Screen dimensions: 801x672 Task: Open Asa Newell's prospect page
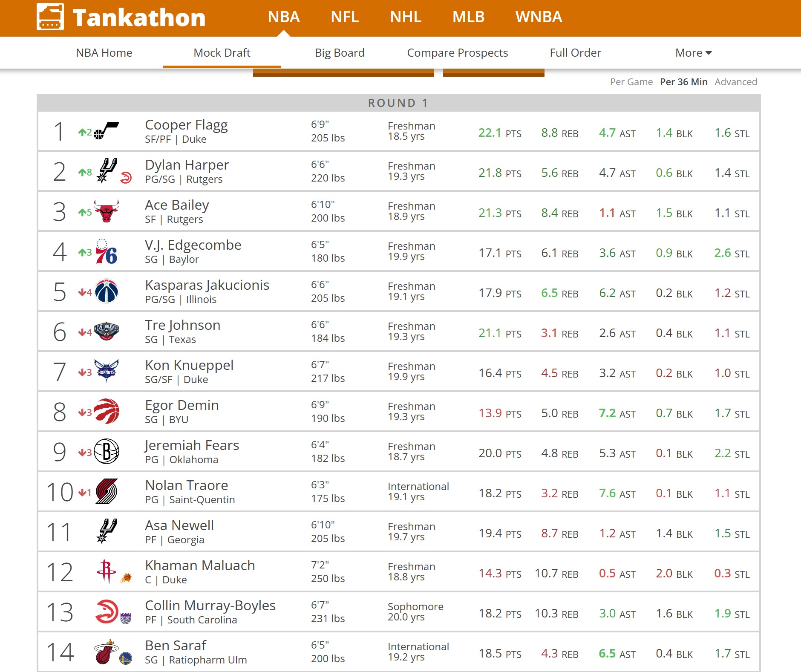179,525
